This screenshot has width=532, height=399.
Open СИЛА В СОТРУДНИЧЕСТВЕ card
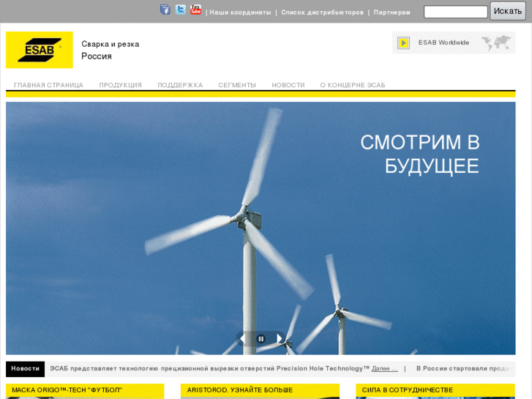435,390
